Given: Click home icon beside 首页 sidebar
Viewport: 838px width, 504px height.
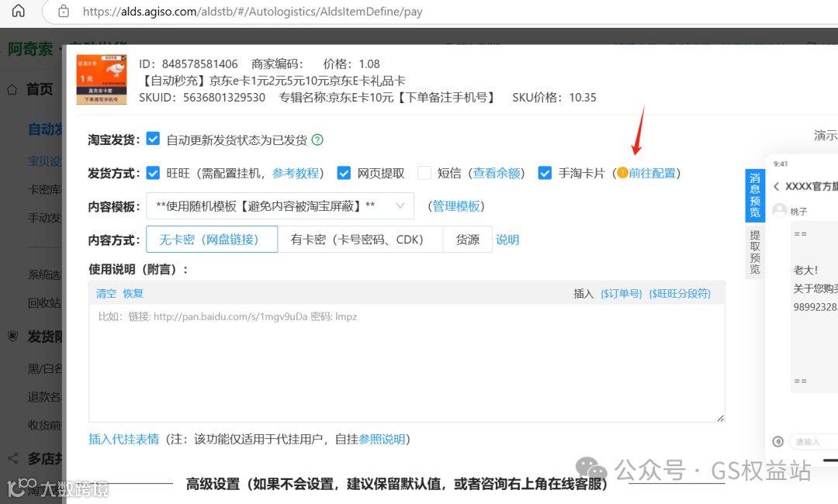Looking at the screenshot, I should point(12,89).
